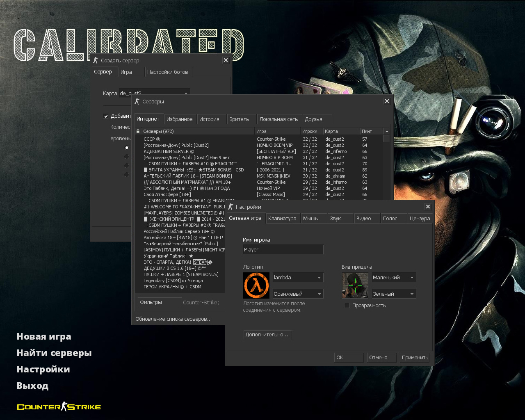The image size is (525, 420).
Task: Select the top Уровень radio button
Action: point(126,147)
